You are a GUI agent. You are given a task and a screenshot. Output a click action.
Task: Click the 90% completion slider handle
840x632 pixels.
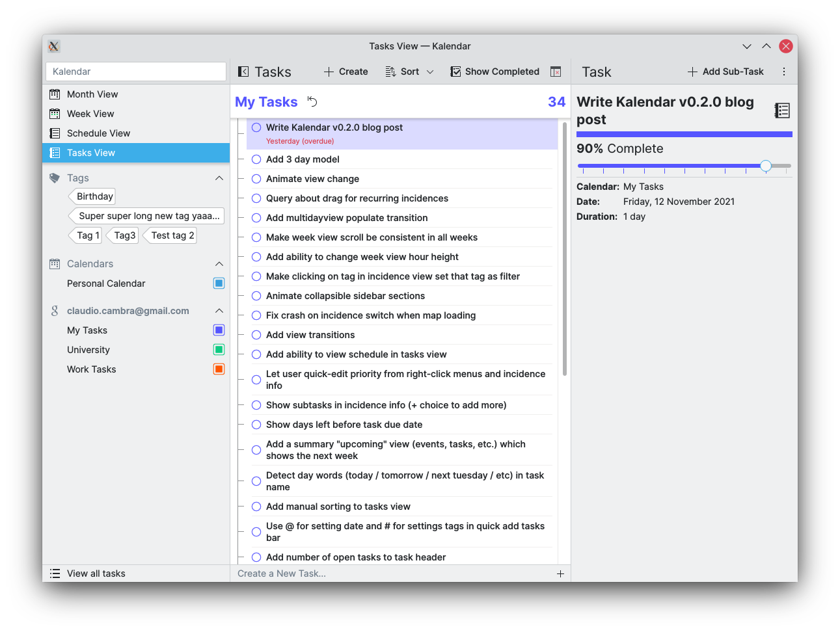click(x=766, y=166)
